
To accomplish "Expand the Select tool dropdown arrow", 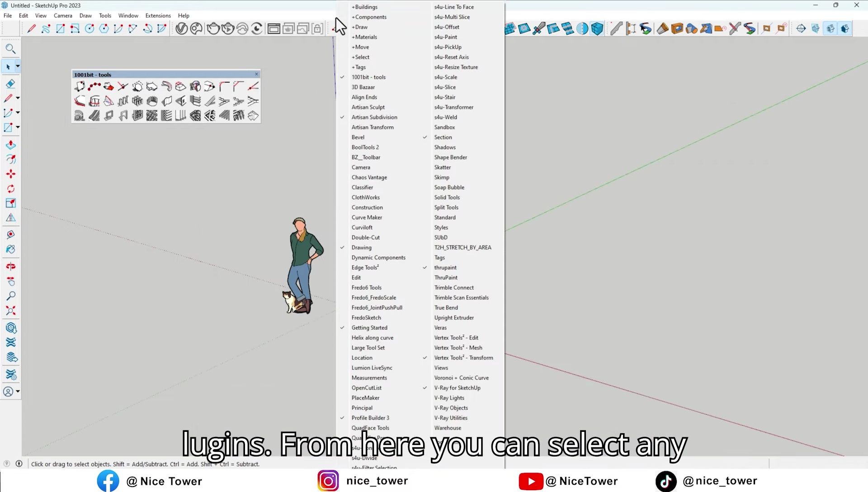I will [x=18, y=66].
